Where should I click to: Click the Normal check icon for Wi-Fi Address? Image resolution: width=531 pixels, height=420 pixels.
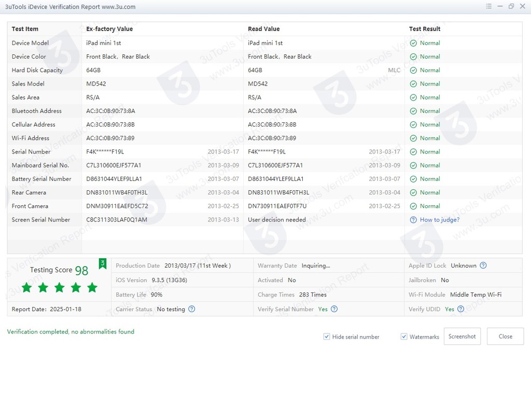[x=413, y=138]
